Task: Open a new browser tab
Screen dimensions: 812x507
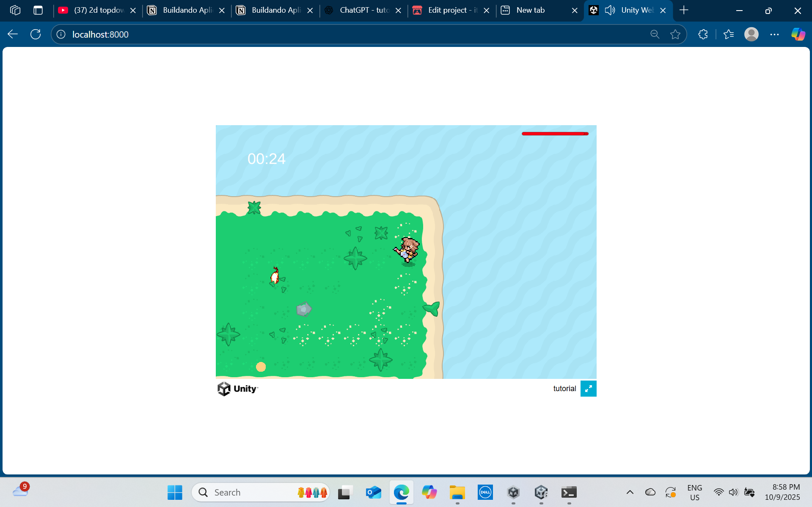Action: [x=684, y=10]
